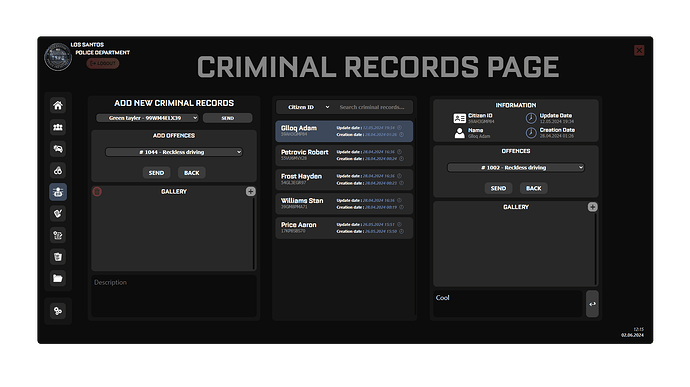Click info icon on Gilog Adam update date
Screen dimensions: 690x387
399,128
